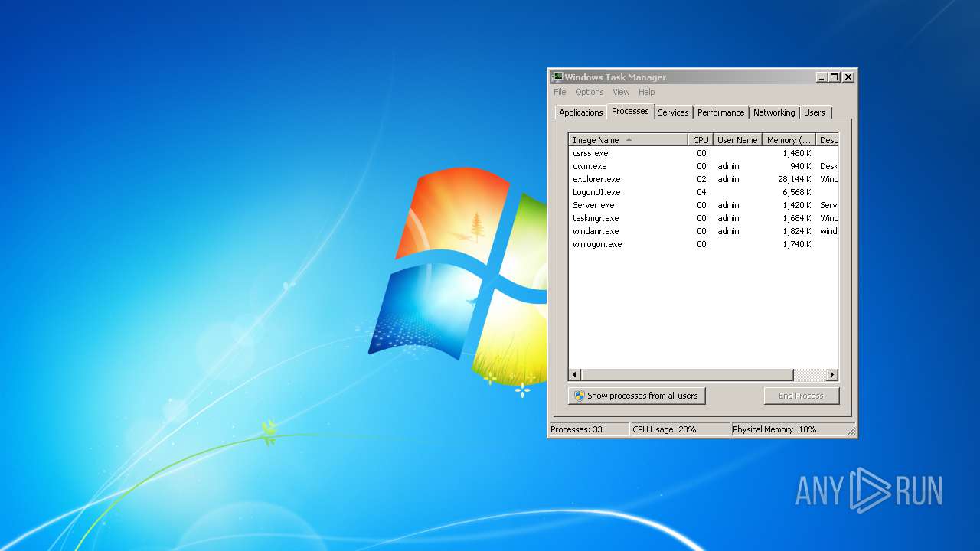Switch to the Users tab
The height and width of the screenshot is (551, 980).
coord(815,112)
